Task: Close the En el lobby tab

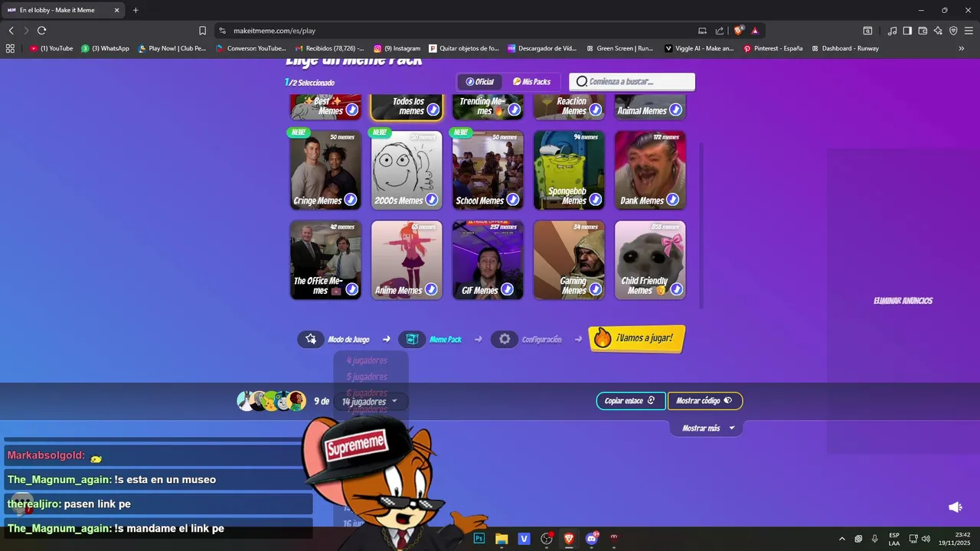Action: point(116,10)
